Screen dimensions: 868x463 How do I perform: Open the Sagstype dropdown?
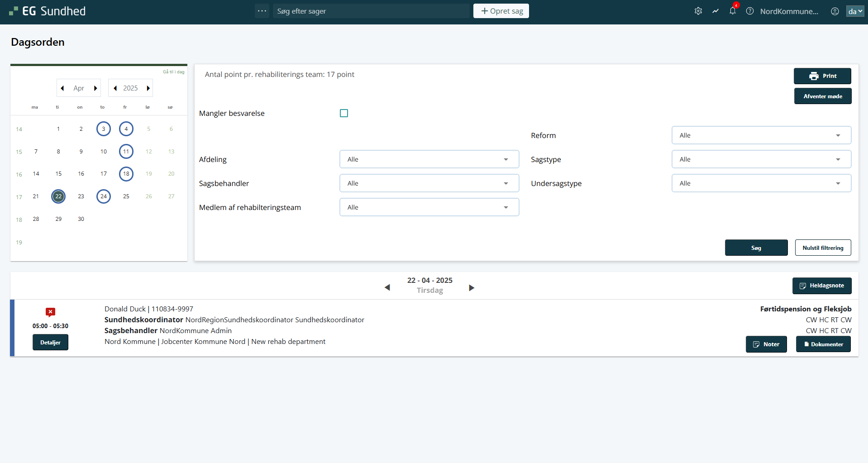pos(761,159)
